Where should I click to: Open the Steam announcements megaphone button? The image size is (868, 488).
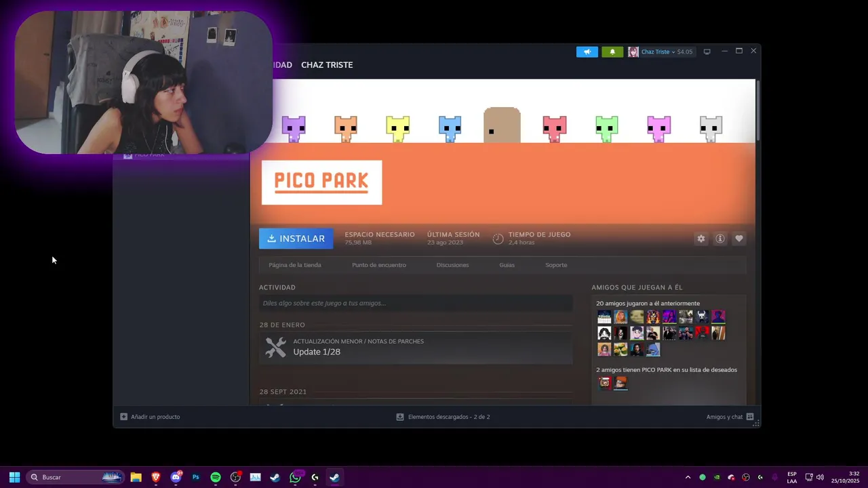587,52
